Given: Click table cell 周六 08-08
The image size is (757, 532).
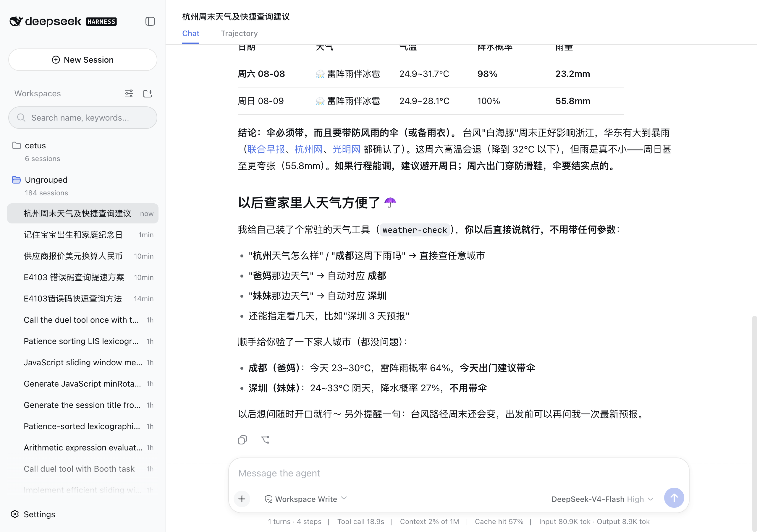Looking at the screenshot, I should click(x=261, y=74).
